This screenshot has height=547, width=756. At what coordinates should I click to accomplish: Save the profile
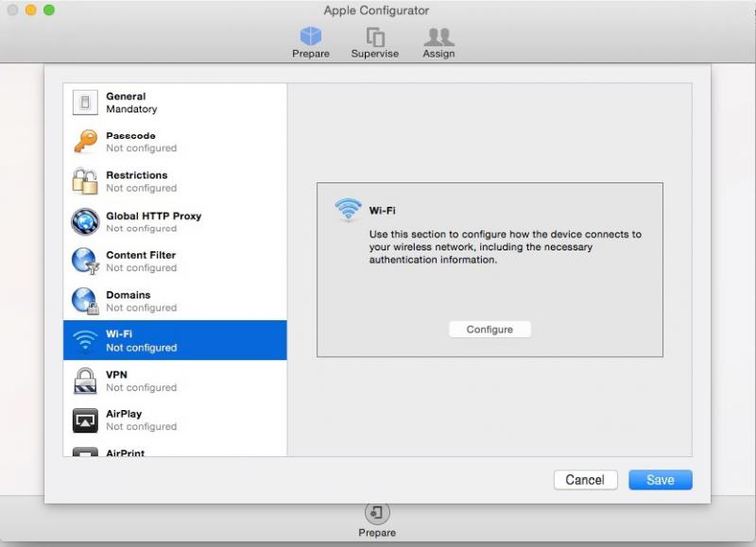[x=661, y=480]
